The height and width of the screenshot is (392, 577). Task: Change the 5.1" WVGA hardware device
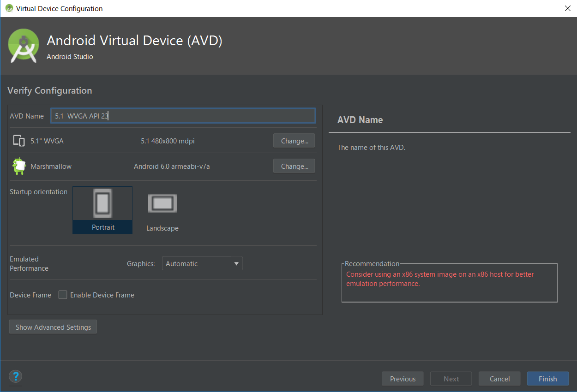(x=294, y=141)
